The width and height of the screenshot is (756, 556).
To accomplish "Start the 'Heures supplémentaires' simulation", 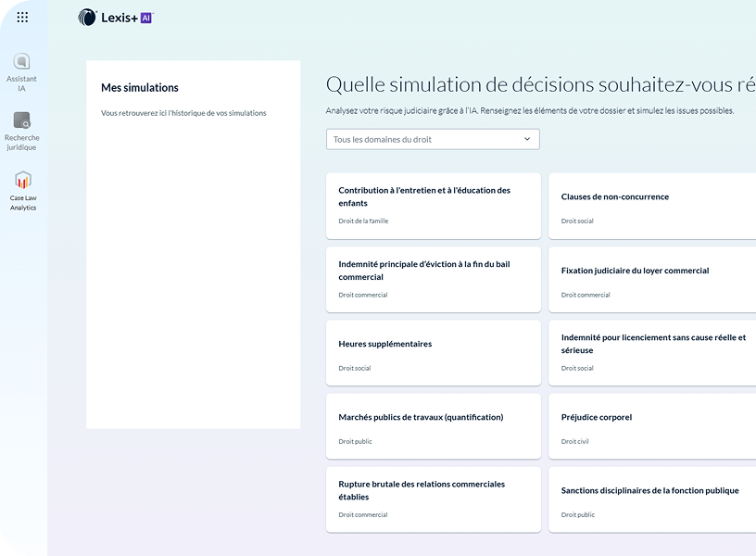I will (x=433, y=352).
